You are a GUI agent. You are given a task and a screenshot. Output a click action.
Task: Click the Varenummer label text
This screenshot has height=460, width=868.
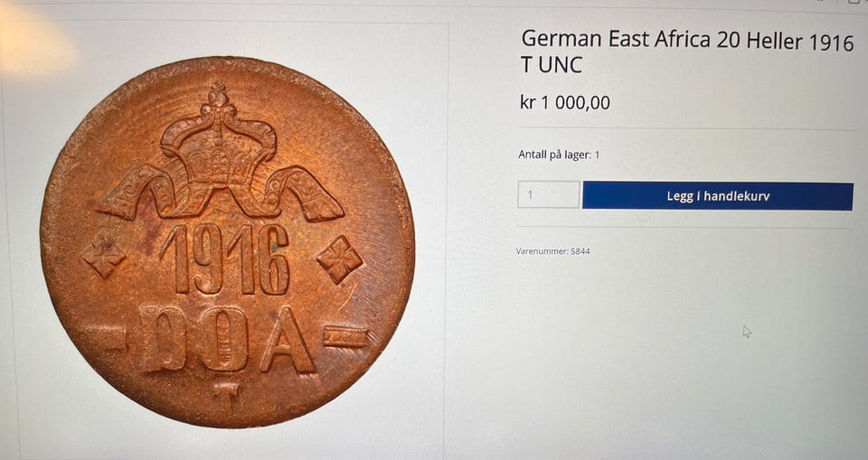[542, 250]
